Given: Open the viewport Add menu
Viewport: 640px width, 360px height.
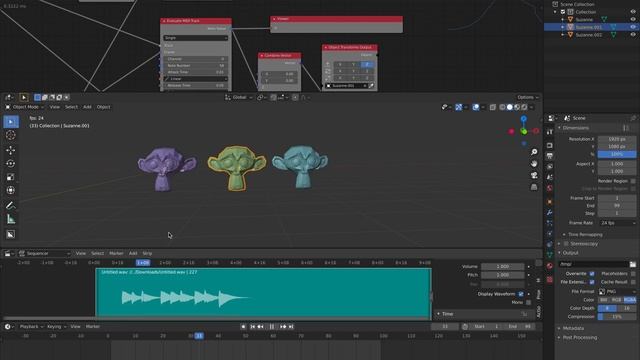Looking at the screenshot, I should (87, 107).
